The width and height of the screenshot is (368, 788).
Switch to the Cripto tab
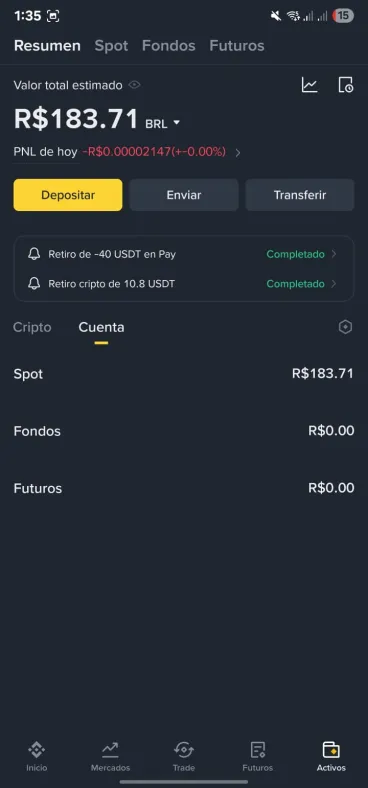pyautogui.click(x=32, y=327)
